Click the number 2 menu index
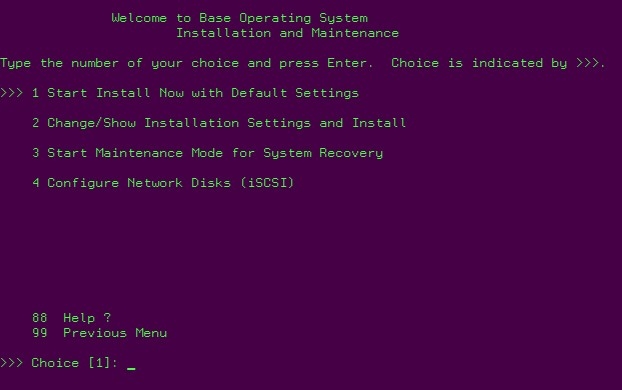 pos(36,123)
